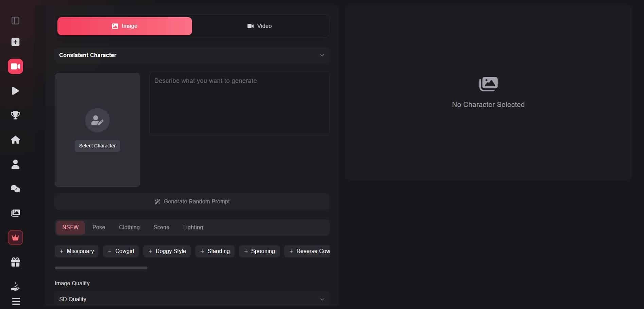Screen dimensions: 644x309
Task: Toggle the sidebar panel icon
Action: 15,21
